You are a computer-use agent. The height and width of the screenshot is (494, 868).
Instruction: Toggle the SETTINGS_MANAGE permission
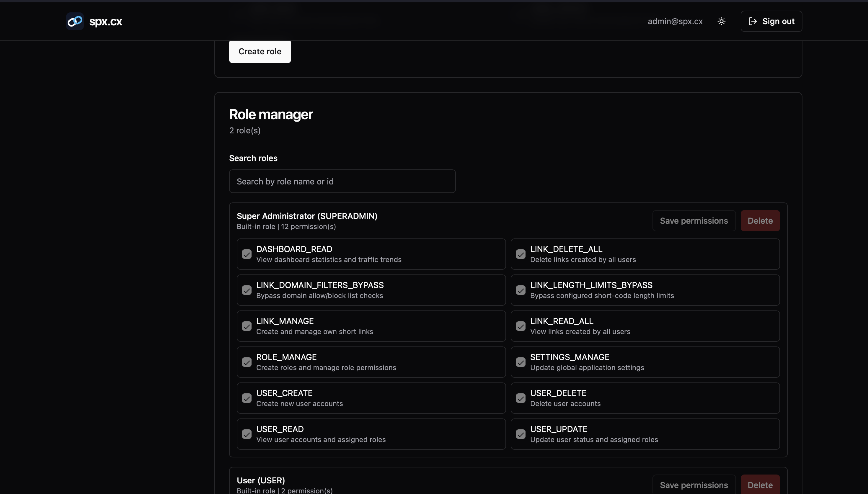(521, 362)
